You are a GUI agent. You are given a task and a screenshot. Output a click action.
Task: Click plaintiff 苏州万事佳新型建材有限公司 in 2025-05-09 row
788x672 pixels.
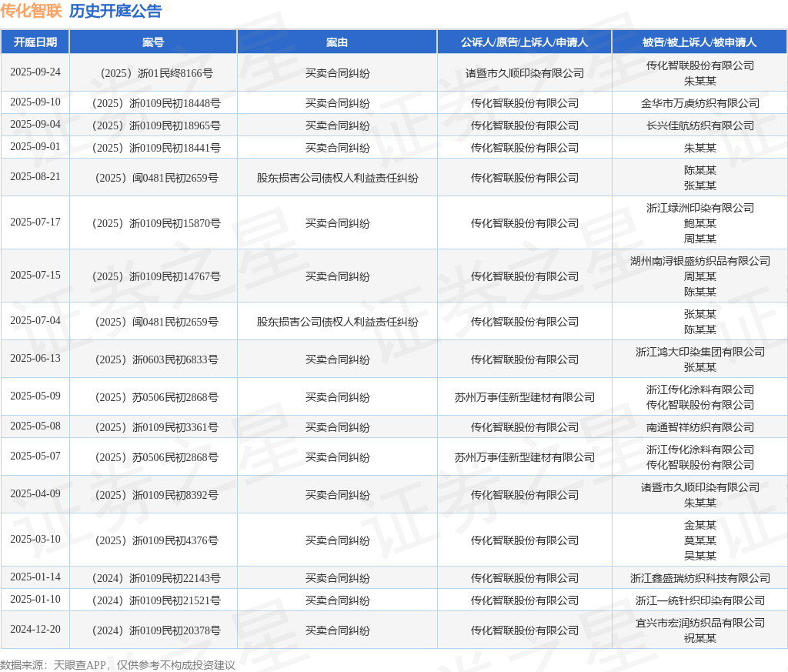525,397
